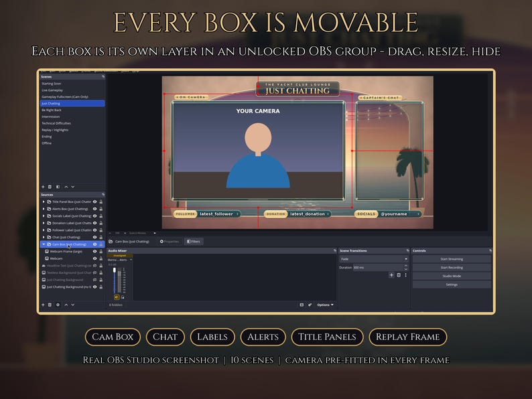Move scene up with Scenes panel up arrow
This screenshot has width=532, height=399.
click(x=66, y=187)
